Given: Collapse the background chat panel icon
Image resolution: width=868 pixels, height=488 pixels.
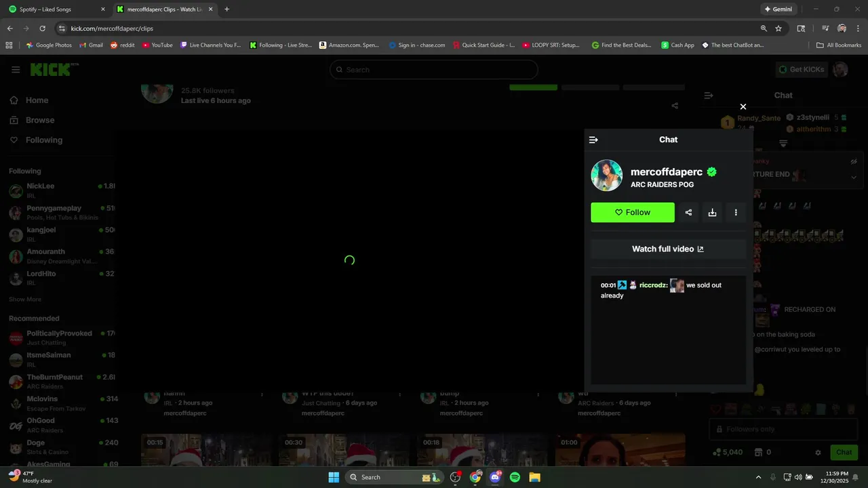Looking at the screenshot, I should point(709,96).
